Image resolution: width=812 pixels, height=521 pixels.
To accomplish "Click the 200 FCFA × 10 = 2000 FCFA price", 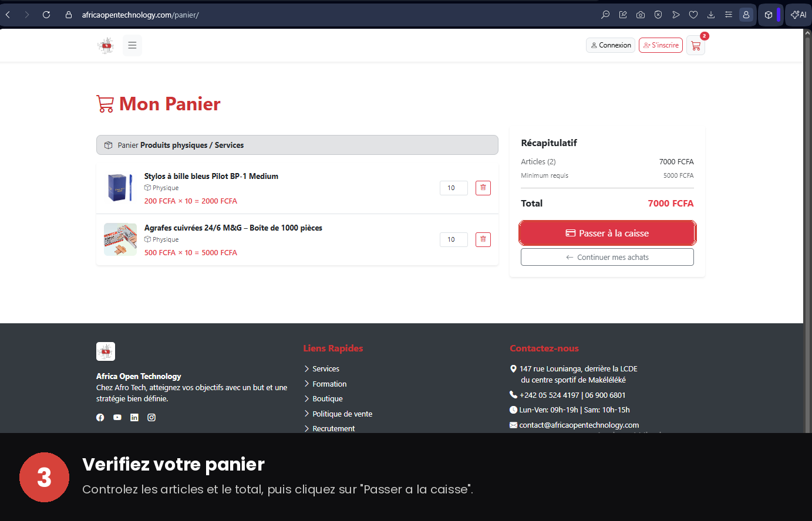I will click(191, 201).
